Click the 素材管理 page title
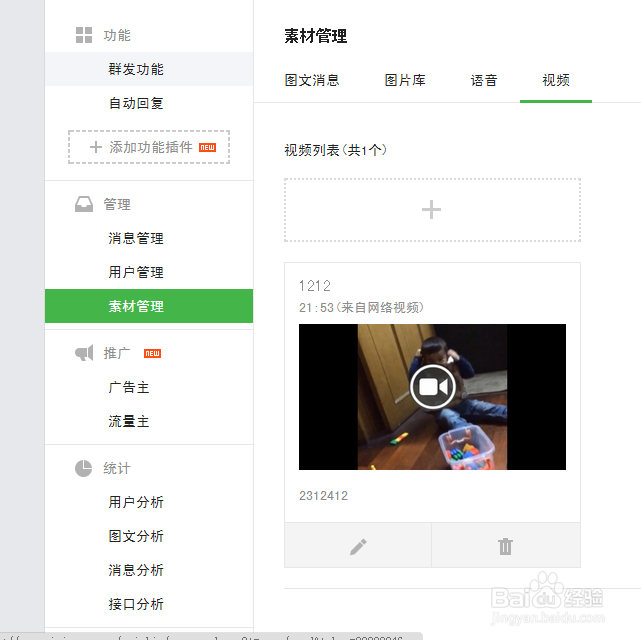The width and height of the screenshot is (641, 640). (x=316, y=36)
